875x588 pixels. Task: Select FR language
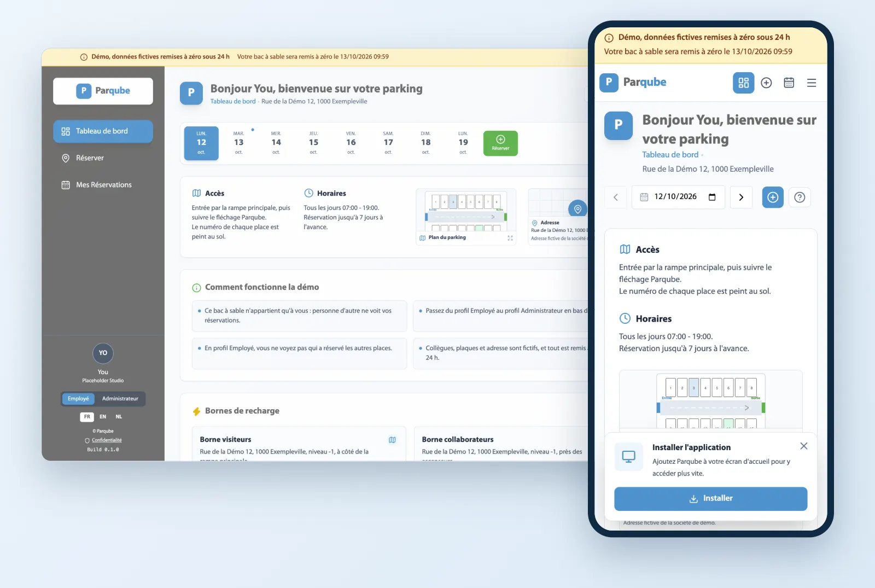[87, 417]
